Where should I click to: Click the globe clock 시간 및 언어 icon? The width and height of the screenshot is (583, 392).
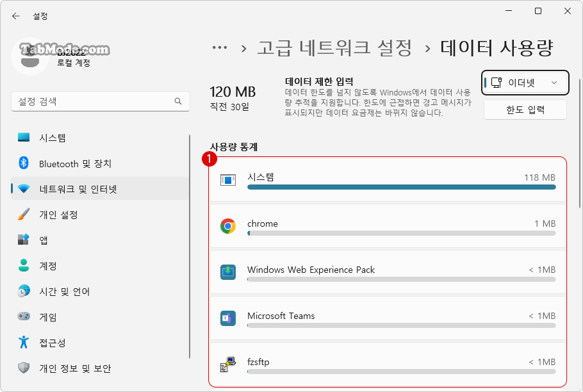[24, 291]
